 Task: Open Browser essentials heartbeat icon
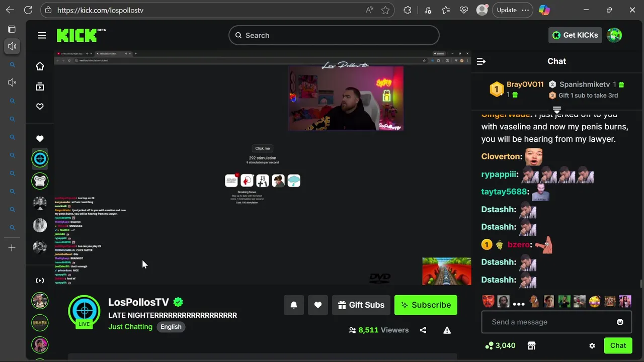click(x=464, y=10)
